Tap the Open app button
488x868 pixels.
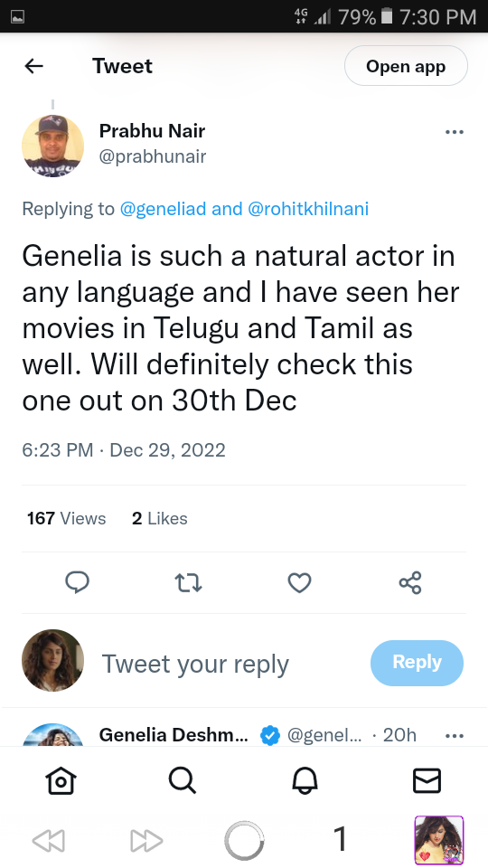pos(406,66)
